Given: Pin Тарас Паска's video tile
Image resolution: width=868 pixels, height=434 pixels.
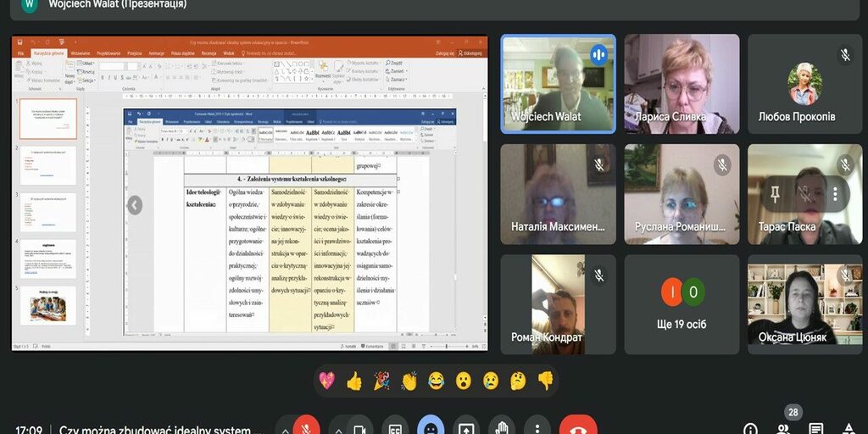Looking at the screenshot, I should pyautogui.click(x=774, y=192).
